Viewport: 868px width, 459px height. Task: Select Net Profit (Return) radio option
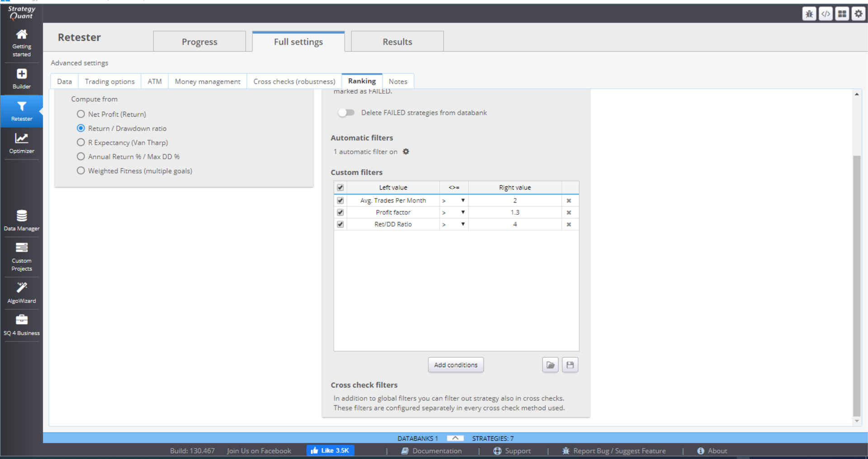click(81, 114)
